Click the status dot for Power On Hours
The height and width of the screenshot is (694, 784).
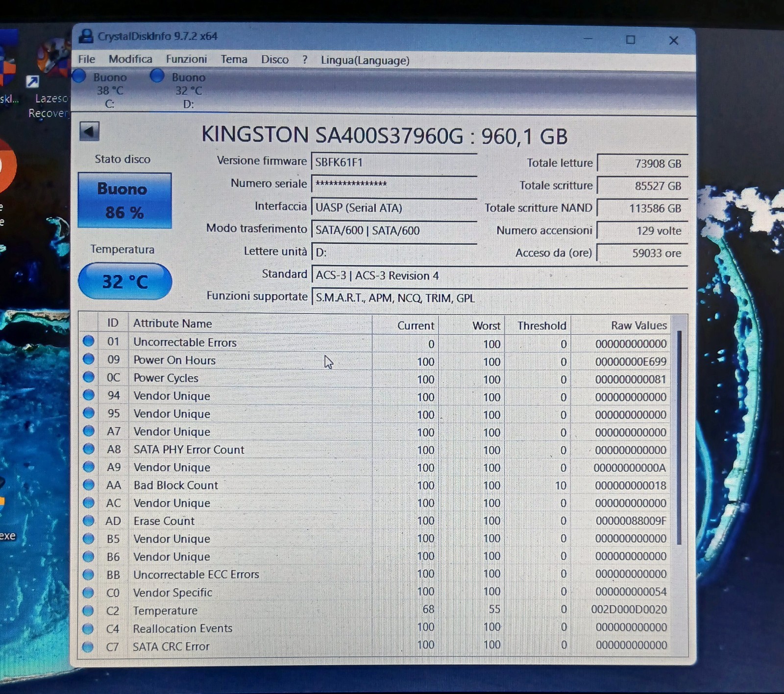(x=89, y=359)
